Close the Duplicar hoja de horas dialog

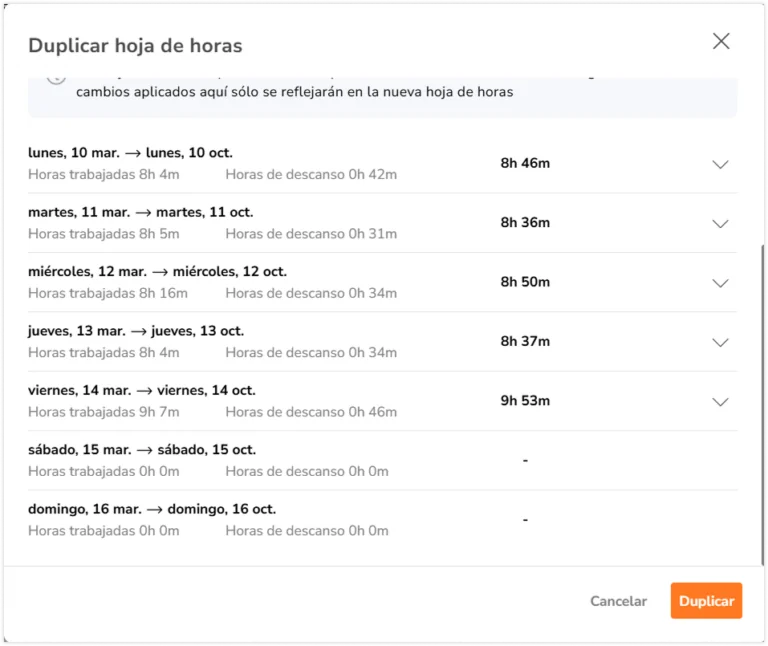click(721, 42)
